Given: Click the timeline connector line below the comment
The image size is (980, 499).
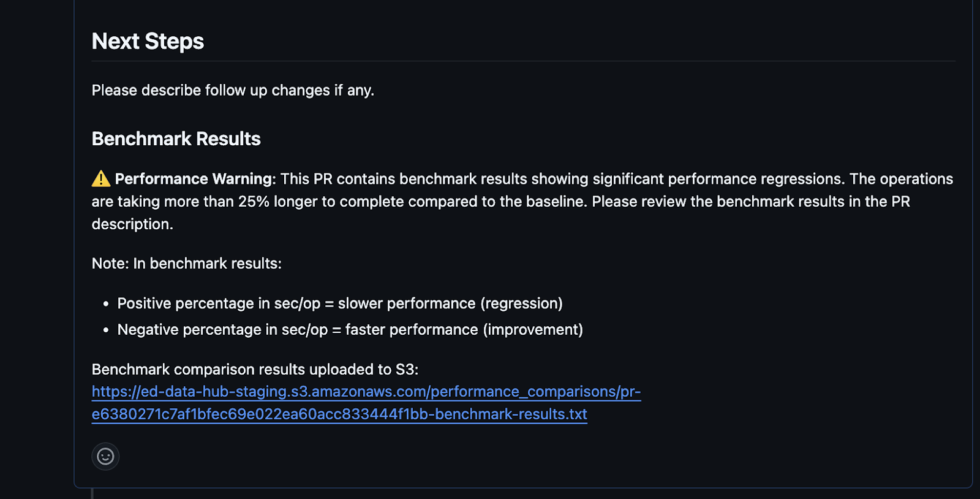Looking at the screenshot, I should coord(92,493).
